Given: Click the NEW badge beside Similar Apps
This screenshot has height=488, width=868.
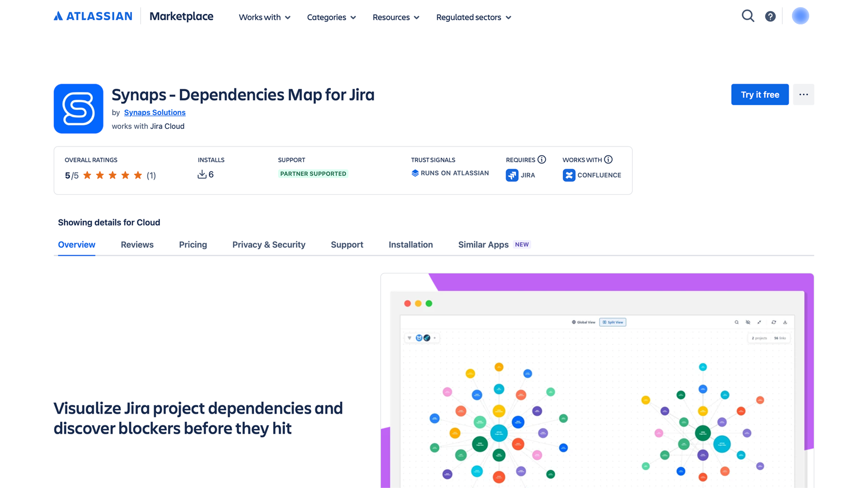Looking at the screenshot, I should point(522,244).
